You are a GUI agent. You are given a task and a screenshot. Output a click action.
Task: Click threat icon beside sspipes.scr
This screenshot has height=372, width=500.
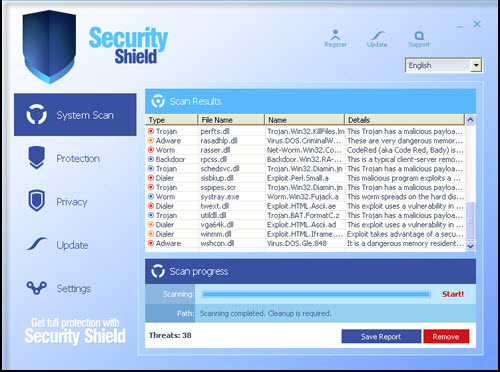pos(151,187)
